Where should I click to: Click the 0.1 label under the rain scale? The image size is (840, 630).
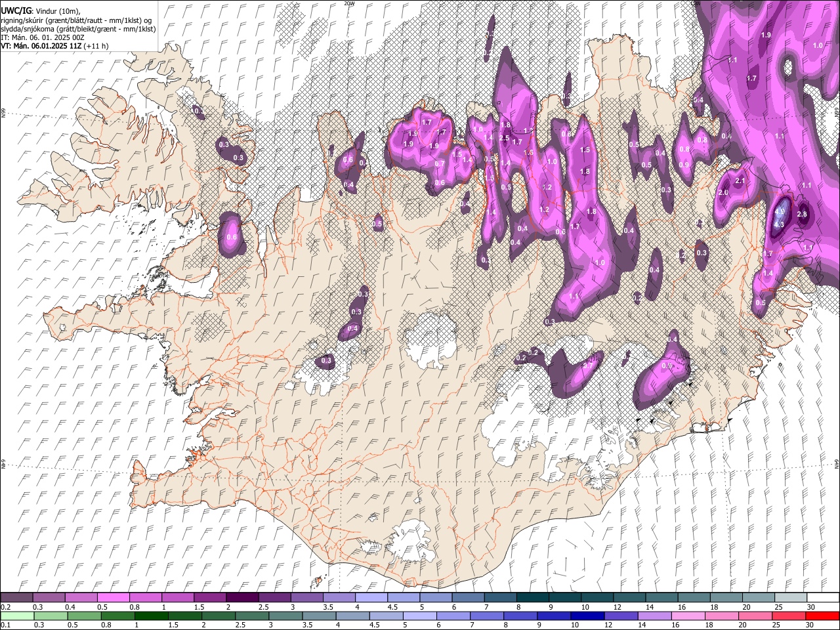pos(6,625)
